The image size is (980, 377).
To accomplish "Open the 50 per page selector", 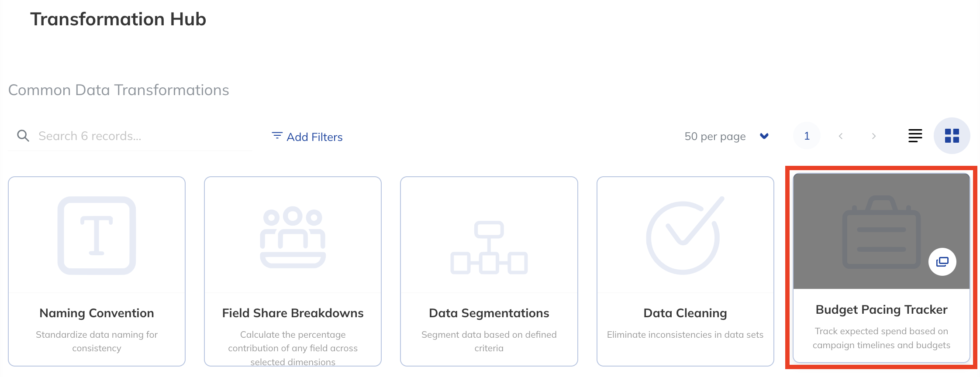I will click(x=727, y=136).
